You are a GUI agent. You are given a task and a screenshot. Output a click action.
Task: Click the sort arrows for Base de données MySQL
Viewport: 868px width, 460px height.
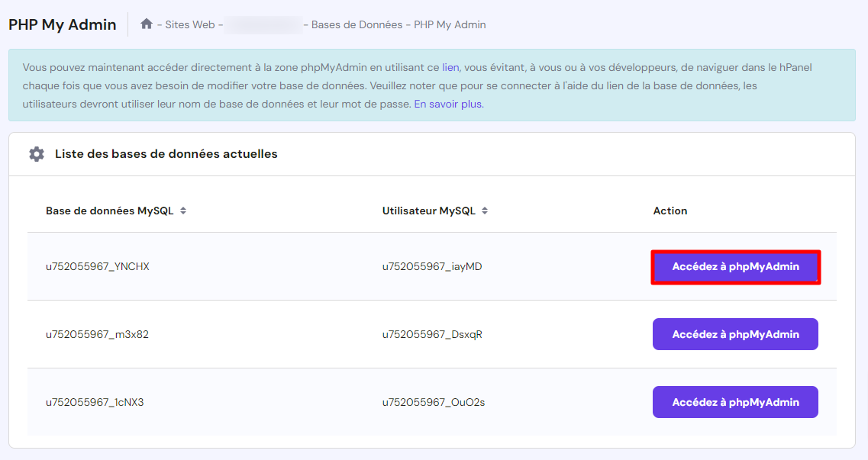point(184,211)
